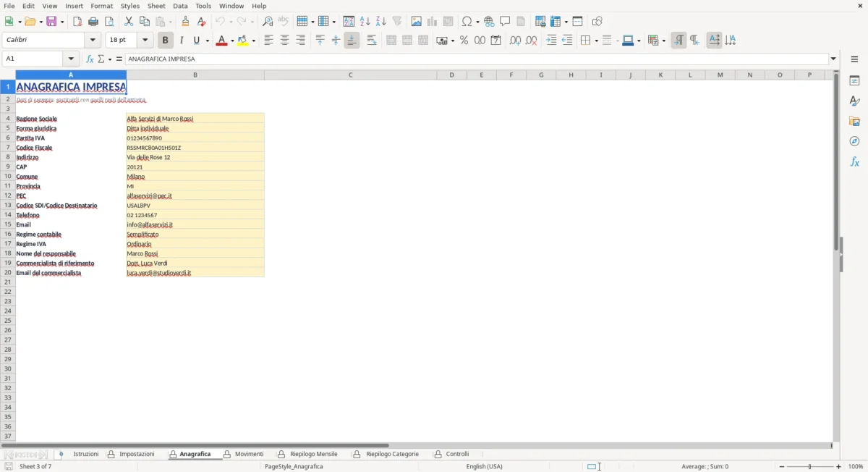Image resolution: width=868 pixels, height=472 pixels.
Task: Click the Freeze Rows and Columns icon
Action: click(556, 22)
